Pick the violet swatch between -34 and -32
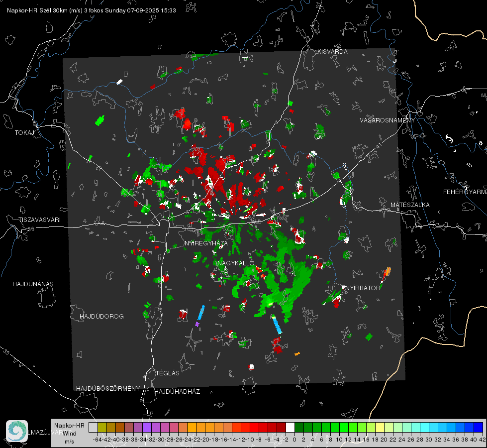This screenshot has height=448, width=487. (x=147, y=427)
